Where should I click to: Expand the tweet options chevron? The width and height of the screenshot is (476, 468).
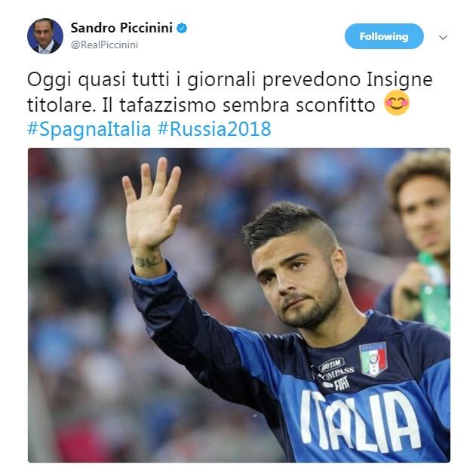click(444, 37)
